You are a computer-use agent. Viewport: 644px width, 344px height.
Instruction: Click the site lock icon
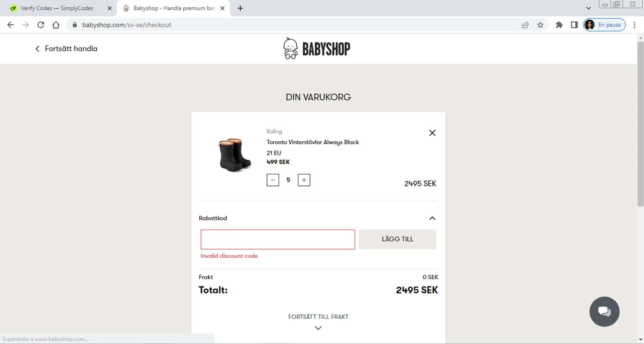point(75,25)
